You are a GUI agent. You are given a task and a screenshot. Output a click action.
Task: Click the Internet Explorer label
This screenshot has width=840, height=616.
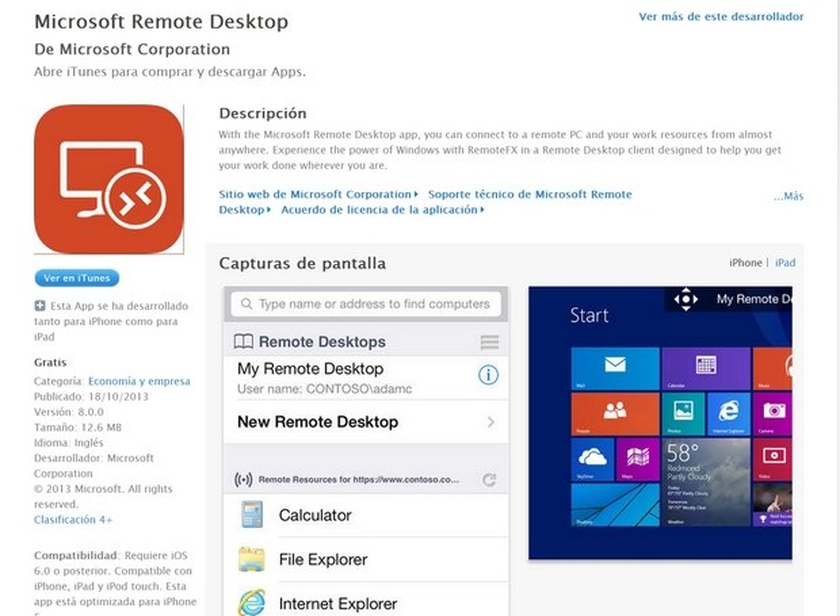click(x=338, y=604)
